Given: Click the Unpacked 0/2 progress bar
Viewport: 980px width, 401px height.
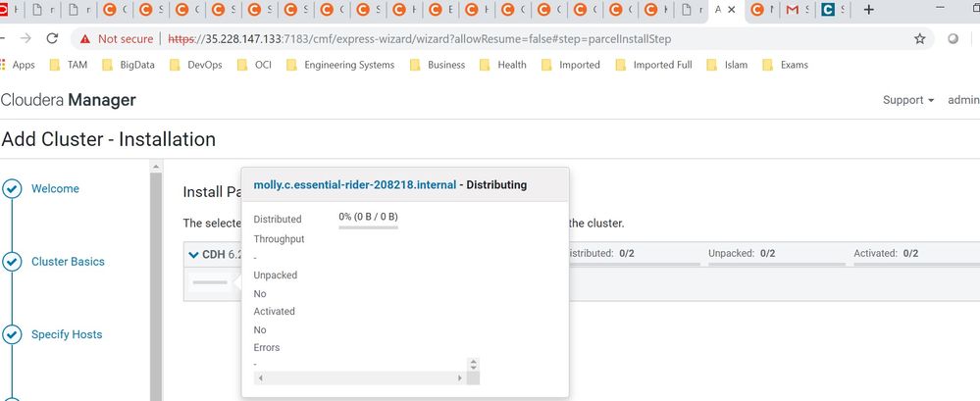Looking at the screenshot, I should pyautogui.click(x=776, y=264).
